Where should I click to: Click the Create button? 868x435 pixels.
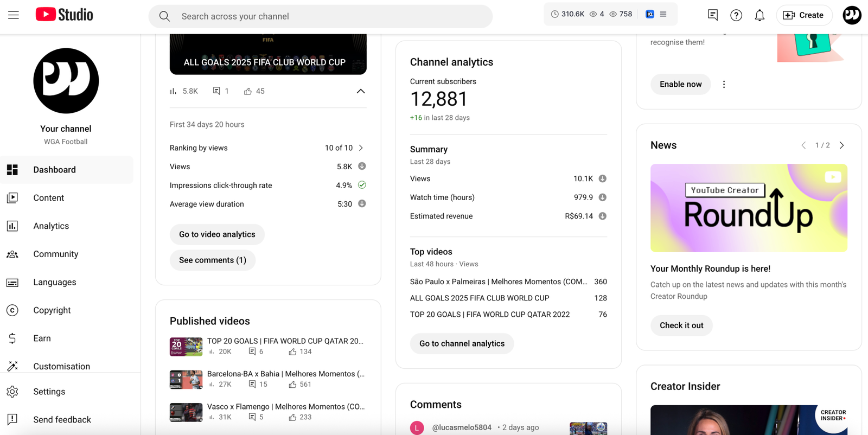click(x=803, y=15)
